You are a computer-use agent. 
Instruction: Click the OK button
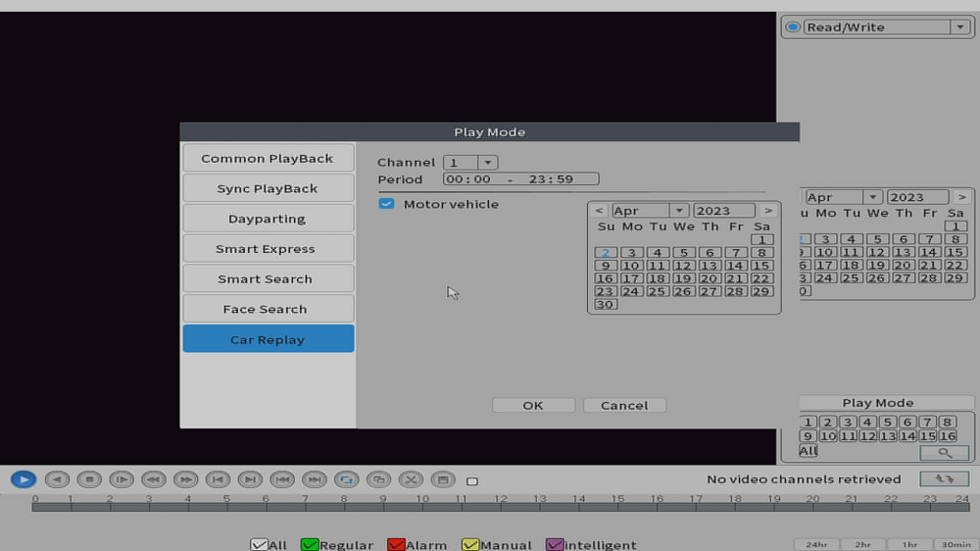533,405
